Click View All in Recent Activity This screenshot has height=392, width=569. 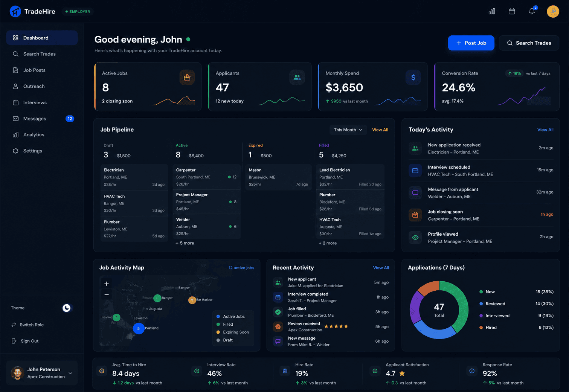pyautogui.click(x=381, y=268)
